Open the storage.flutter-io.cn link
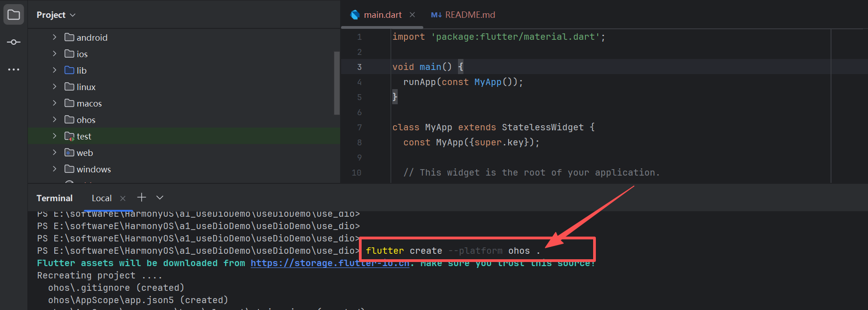The height and width of the screenshot is (310, 868). tap(330, 263)
